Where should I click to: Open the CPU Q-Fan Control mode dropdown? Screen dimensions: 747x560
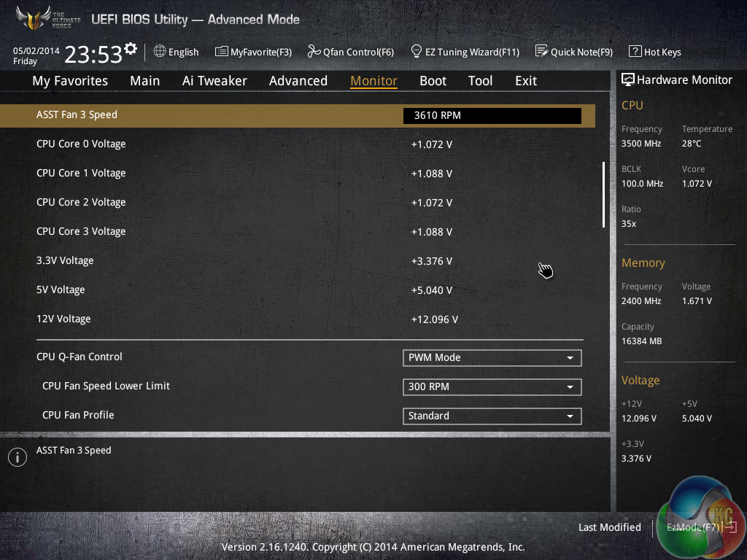coord(492,358)
